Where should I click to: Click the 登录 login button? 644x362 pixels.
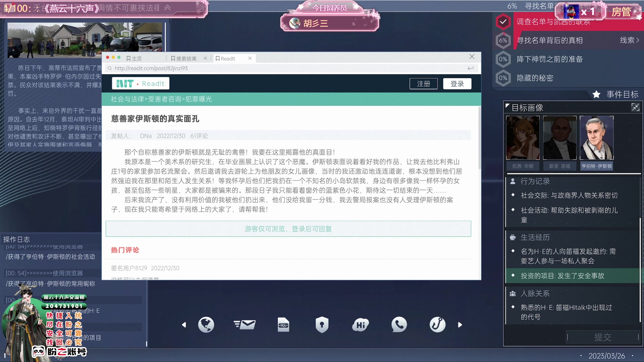click(x=457, y=84)
